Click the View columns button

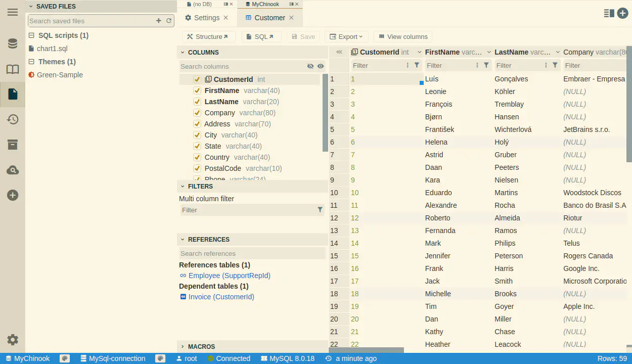(403, 36)
